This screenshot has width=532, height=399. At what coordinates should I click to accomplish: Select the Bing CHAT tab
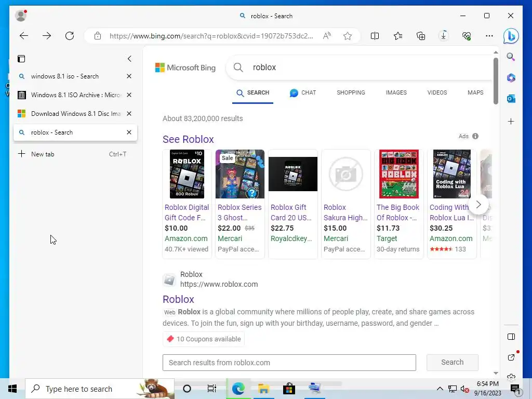[303, 92]
